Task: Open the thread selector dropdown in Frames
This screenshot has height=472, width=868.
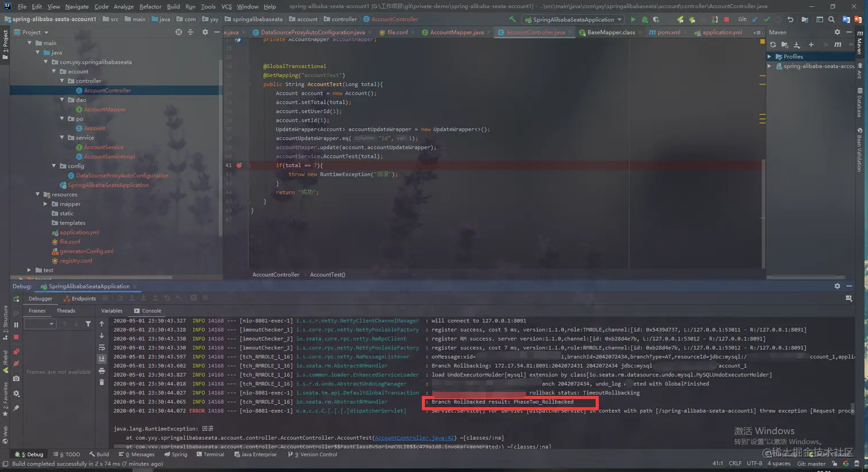Action: (x=40, y=324)
